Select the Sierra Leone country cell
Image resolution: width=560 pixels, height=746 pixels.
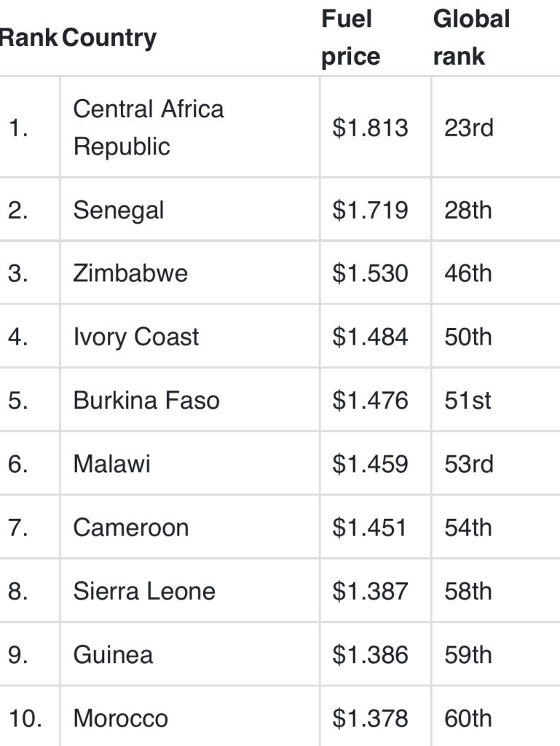pos(144,591)
